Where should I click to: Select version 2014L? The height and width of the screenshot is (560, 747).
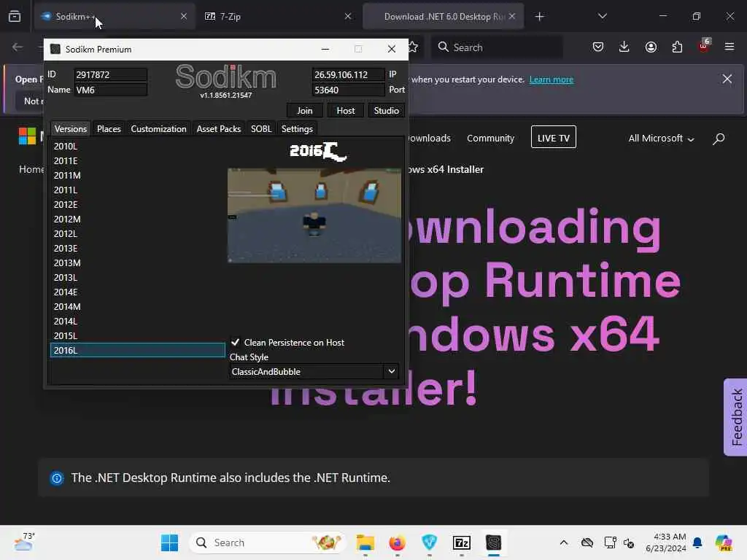pos(138,321)
